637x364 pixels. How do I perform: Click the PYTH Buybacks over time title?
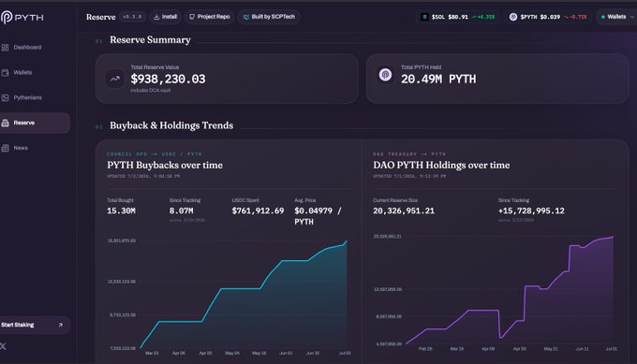click(x=165, y=166)
